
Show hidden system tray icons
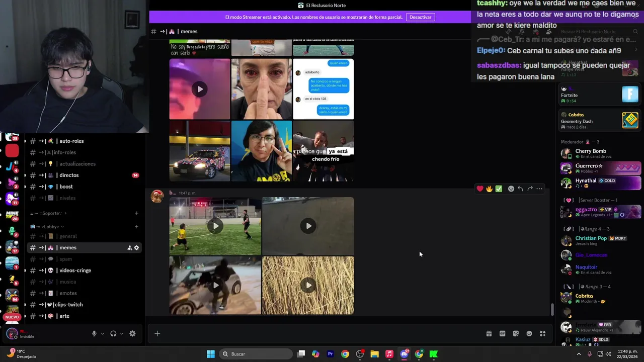[579, 354]
